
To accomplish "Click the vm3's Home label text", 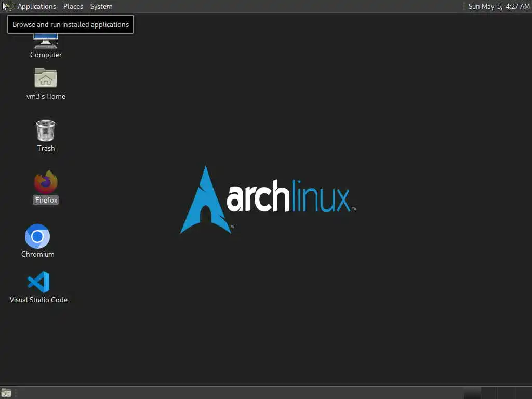I will pos(46,96).
